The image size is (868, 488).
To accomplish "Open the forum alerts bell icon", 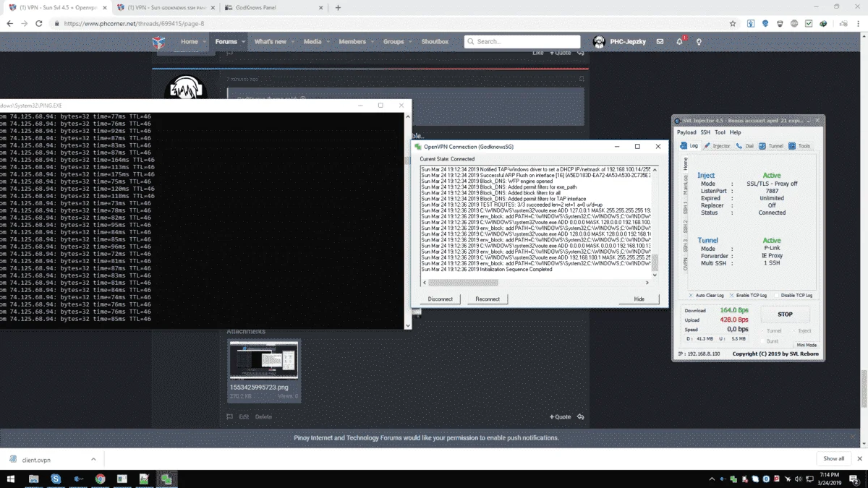I will [680, 41].
